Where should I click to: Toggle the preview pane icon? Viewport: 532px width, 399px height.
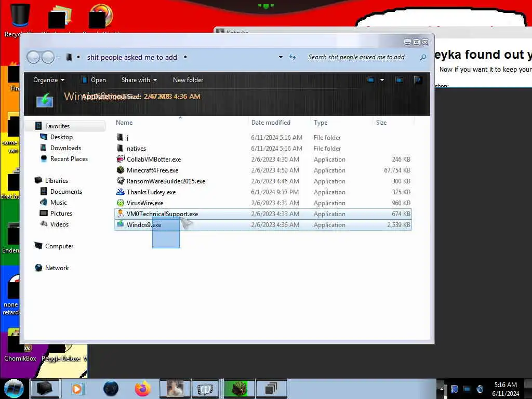click(400, 80)
